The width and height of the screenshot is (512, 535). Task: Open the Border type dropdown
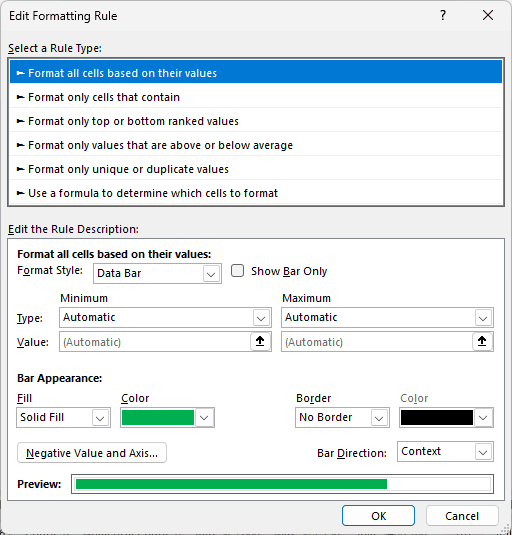point(342,417)
